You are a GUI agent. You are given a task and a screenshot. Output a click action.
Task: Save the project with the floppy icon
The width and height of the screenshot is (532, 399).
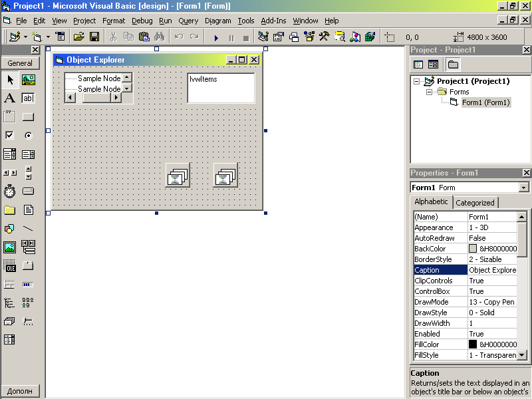tap(94, 37)
